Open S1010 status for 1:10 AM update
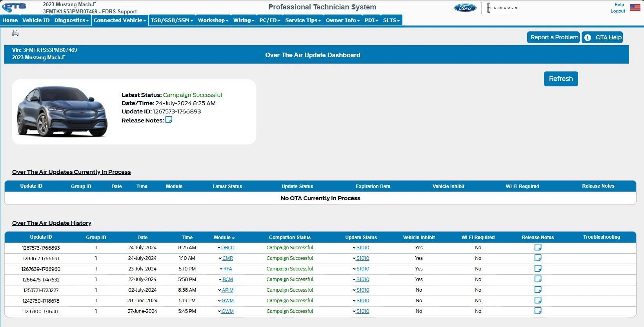 [361, 258]
